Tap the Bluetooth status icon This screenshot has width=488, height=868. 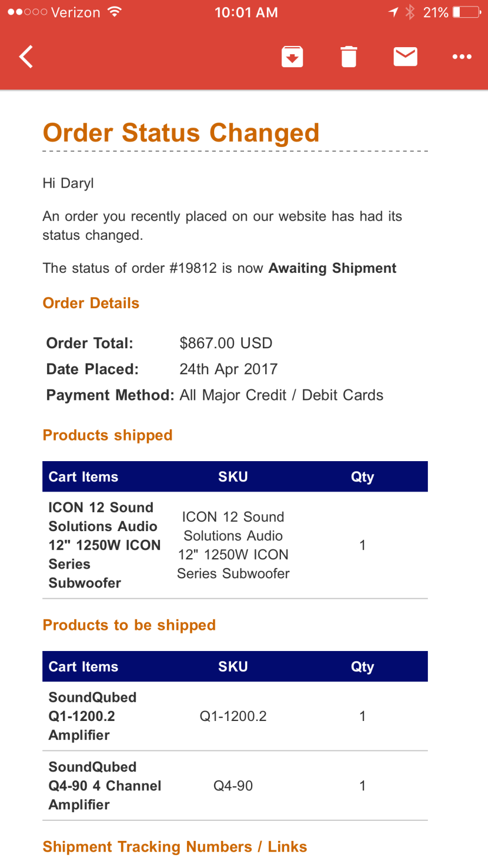[x=410, y=12]
